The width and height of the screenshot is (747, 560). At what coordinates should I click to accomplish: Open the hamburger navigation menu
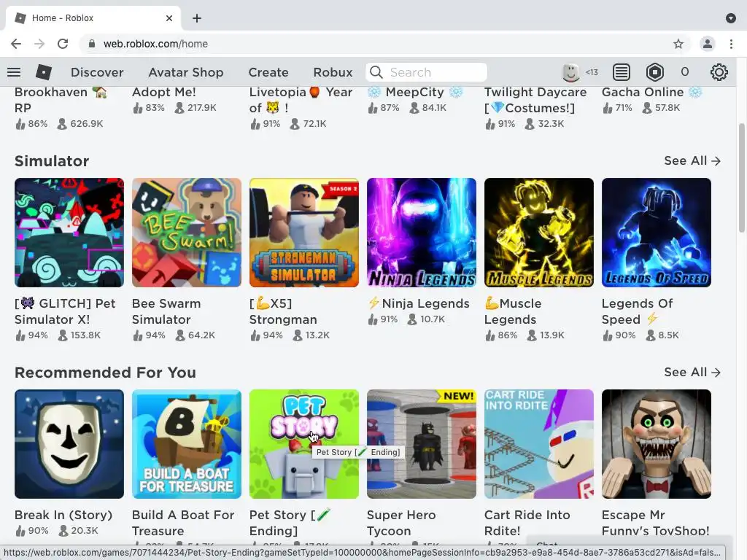coord(14,72)
